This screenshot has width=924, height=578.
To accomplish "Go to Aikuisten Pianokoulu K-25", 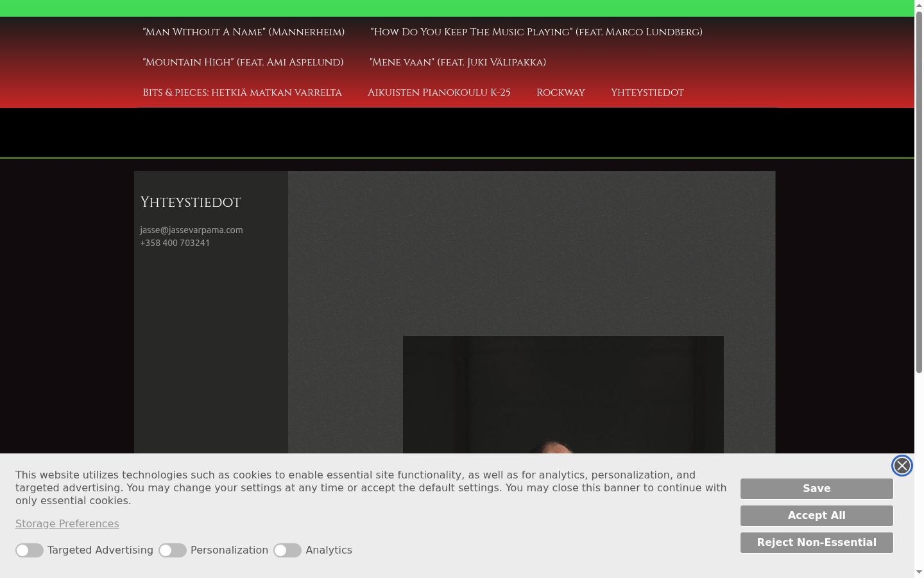I will coord(439,92).
